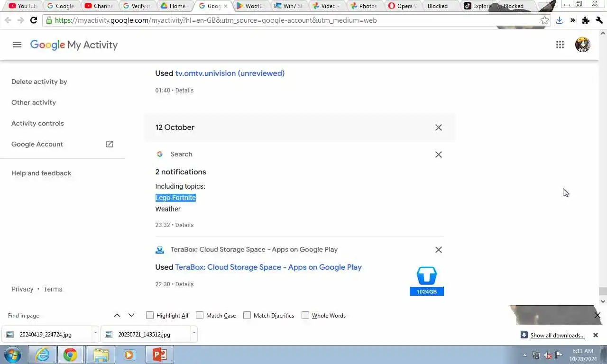Click Show all downloads link
This screenshot has width=607, height=364.
point(557,335)
